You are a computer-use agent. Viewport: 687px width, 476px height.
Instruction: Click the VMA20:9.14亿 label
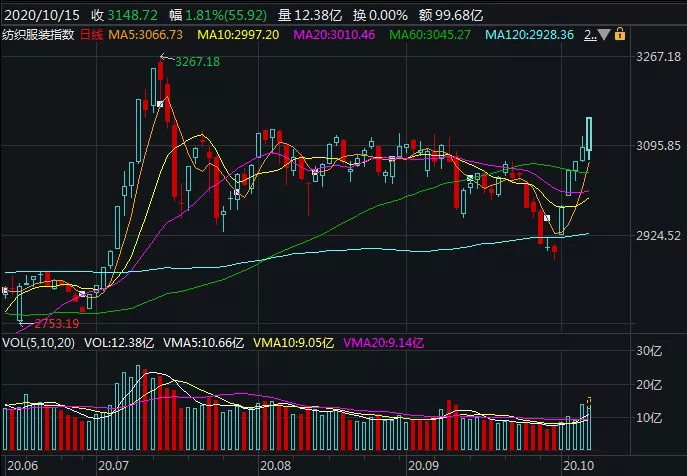pos(384,343)
